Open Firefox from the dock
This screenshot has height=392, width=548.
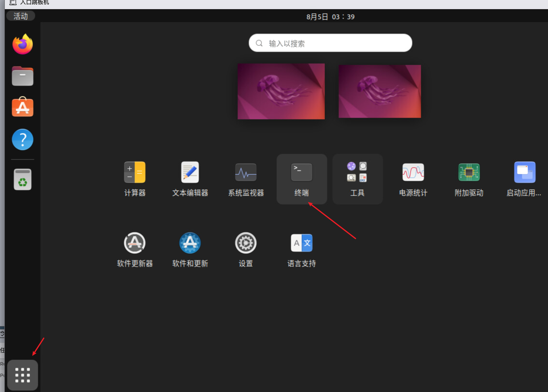pos(22,44)
